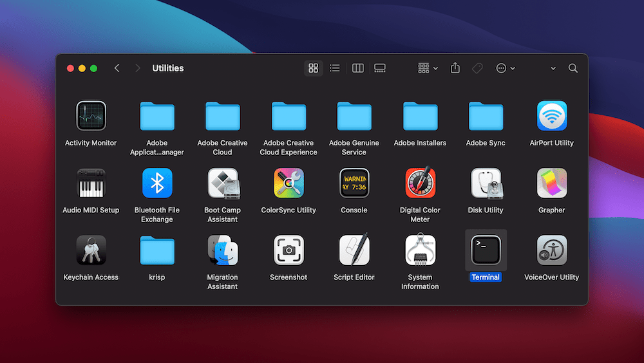Select the Grapher app icon
Screen dimensions: 644x363
(552, 183)
